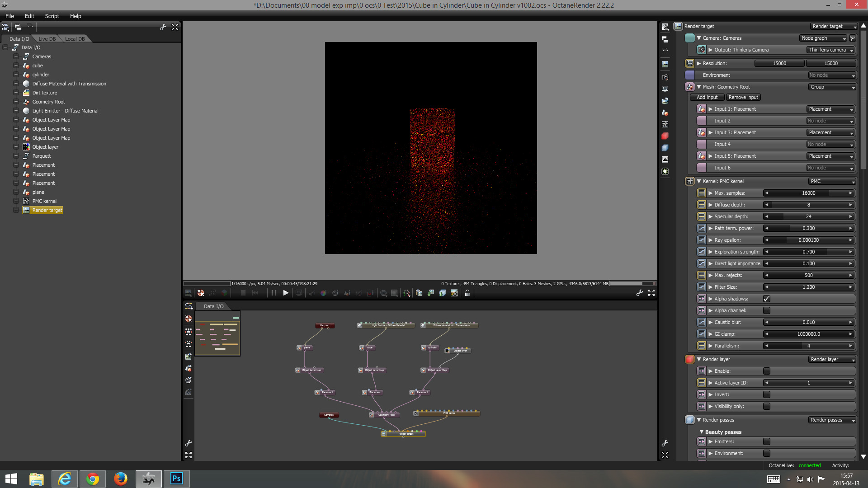Enable the Alpha channel checkbox
The image size is (868, 488).
tap(767, 310)
